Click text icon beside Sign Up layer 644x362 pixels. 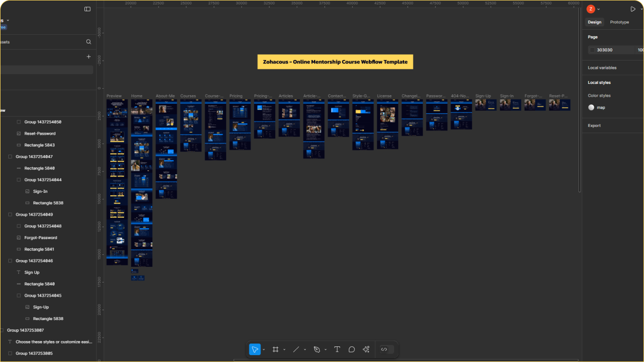click(x=19, y=272)
